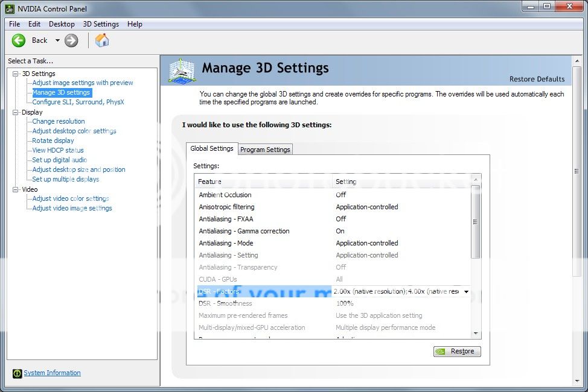Select the Global Settings tab
This screenshot has height=392, width=588.
[x=212, y=148]
